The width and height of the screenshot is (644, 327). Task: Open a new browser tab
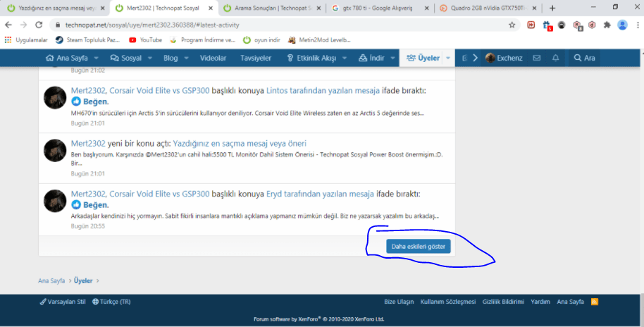click(x=552, y=8)
